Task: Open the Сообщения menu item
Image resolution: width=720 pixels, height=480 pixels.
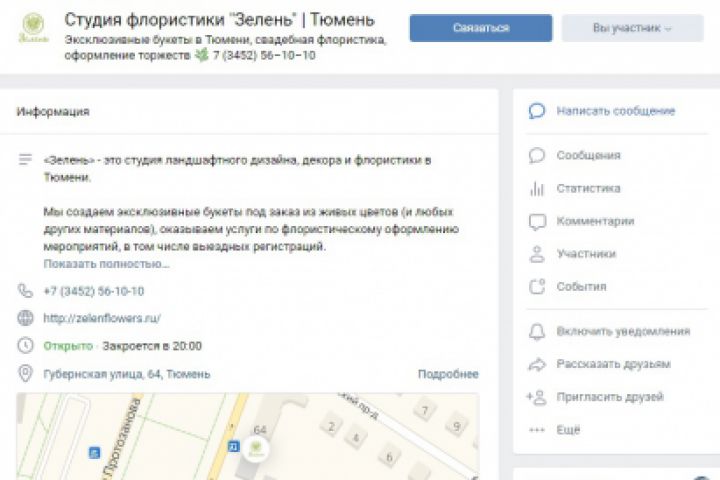Action: pos(588,155)
